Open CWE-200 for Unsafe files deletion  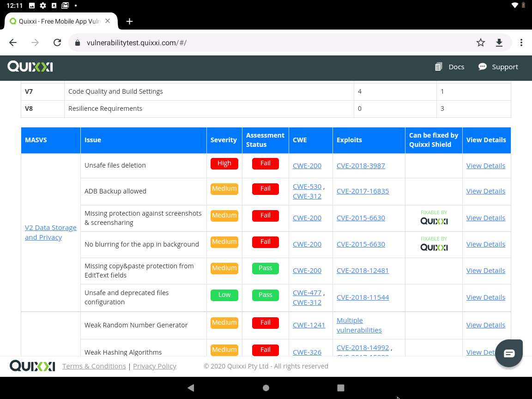coord(307,165)
